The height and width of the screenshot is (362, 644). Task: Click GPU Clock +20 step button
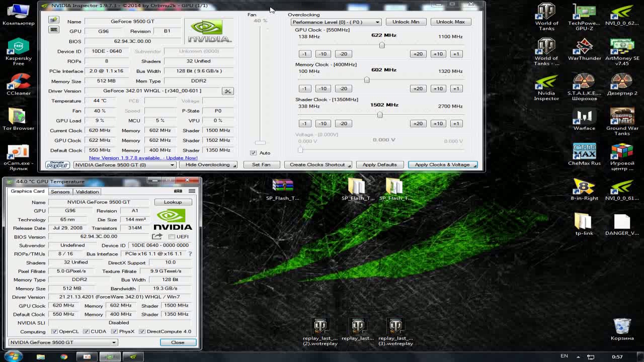(418, 54)
